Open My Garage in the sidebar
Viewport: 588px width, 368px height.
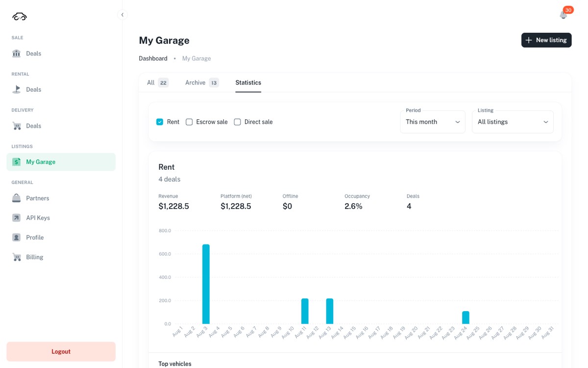pos(61,162)
